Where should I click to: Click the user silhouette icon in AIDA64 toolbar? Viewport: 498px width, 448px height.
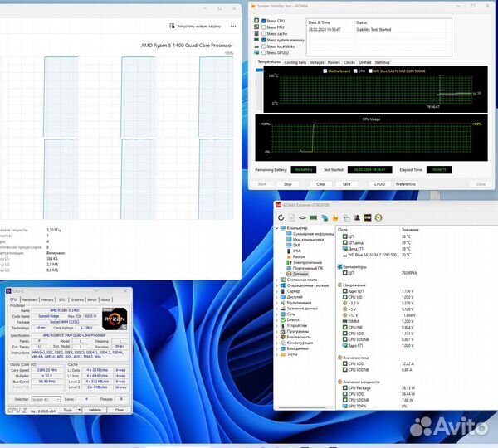pos(357,218)
